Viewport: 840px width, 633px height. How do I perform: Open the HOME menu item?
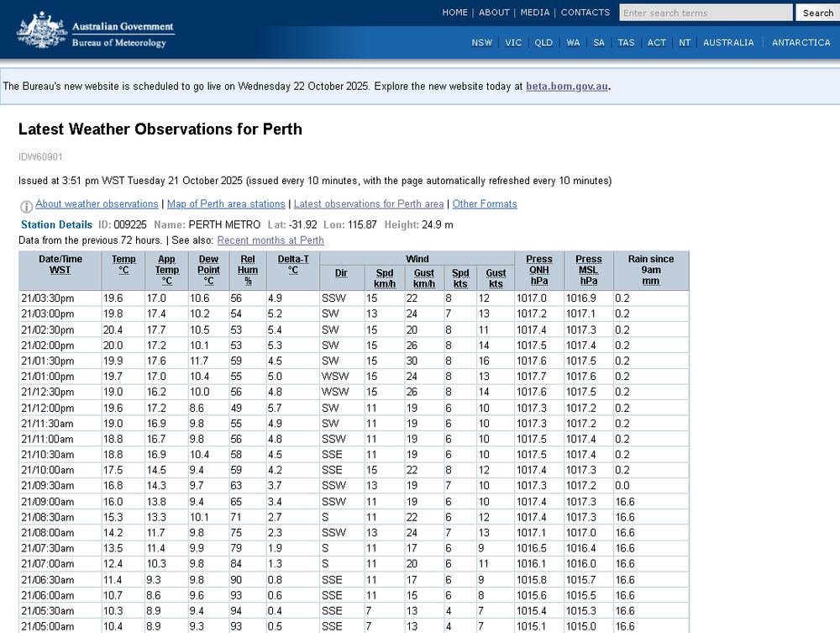[455, 13]
